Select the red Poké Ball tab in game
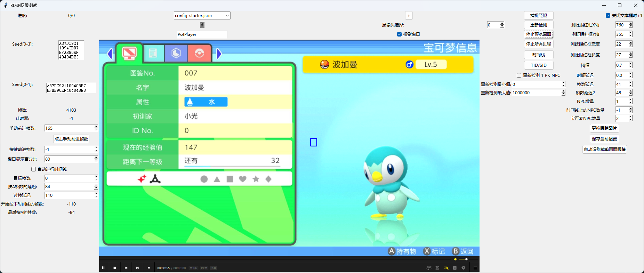 [199, 53]
